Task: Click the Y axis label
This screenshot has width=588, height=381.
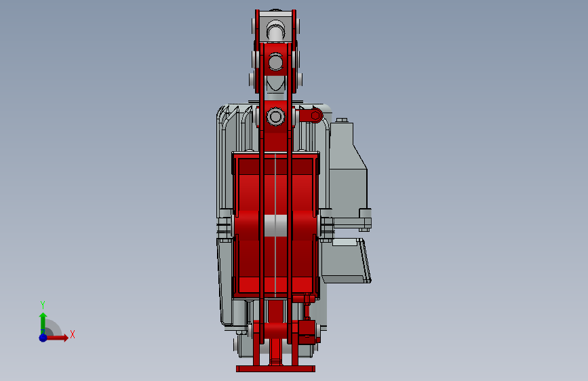Action: [43, 305]
